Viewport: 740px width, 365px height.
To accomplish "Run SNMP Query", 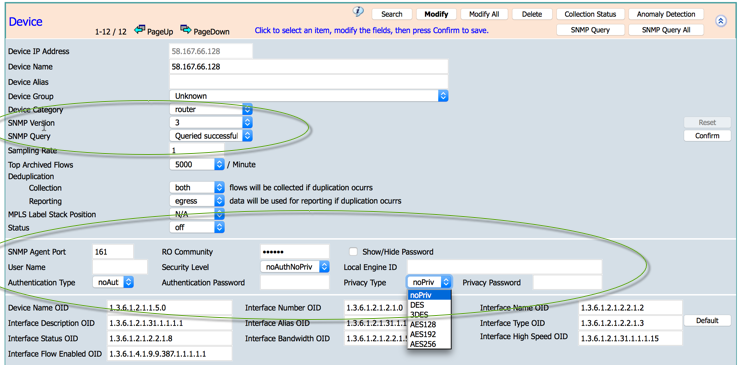I will pyautogui.click(x=590, y=30).
